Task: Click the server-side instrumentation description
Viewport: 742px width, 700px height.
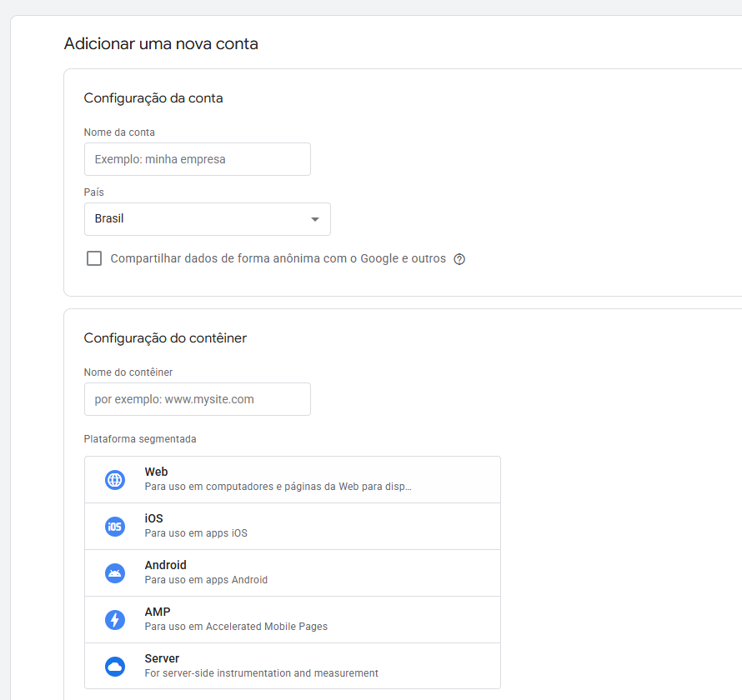Action: 261,673
